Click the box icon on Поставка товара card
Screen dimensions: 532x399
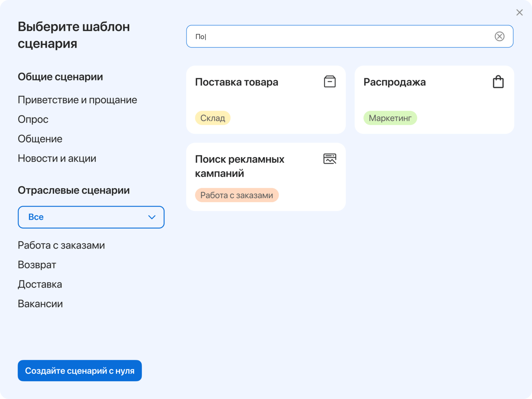(x=330, y=81)
